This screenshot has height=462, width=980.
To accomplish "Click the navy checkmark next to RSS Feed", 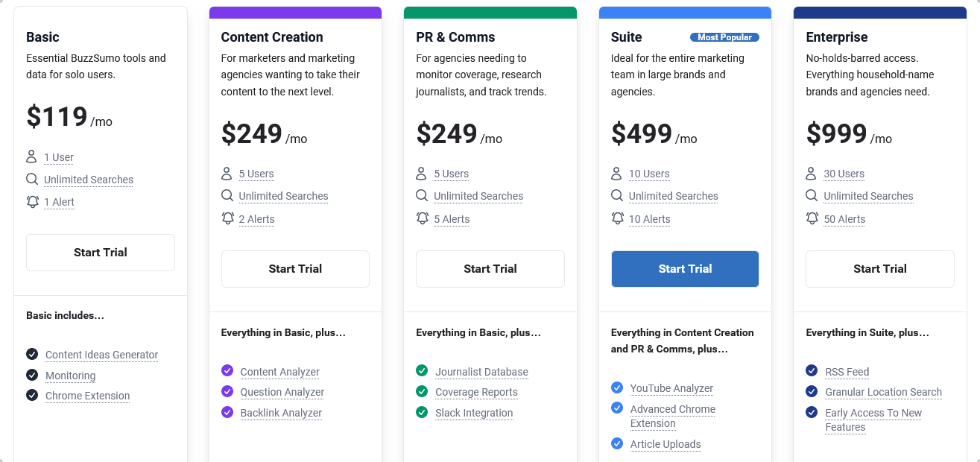I will click(812, 370).
